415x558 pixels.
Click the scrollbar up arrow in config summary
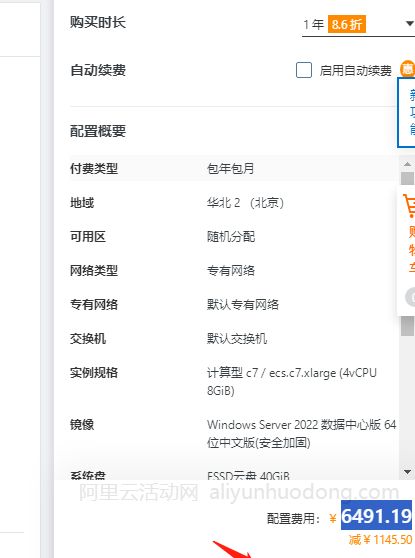coord(407,164)
